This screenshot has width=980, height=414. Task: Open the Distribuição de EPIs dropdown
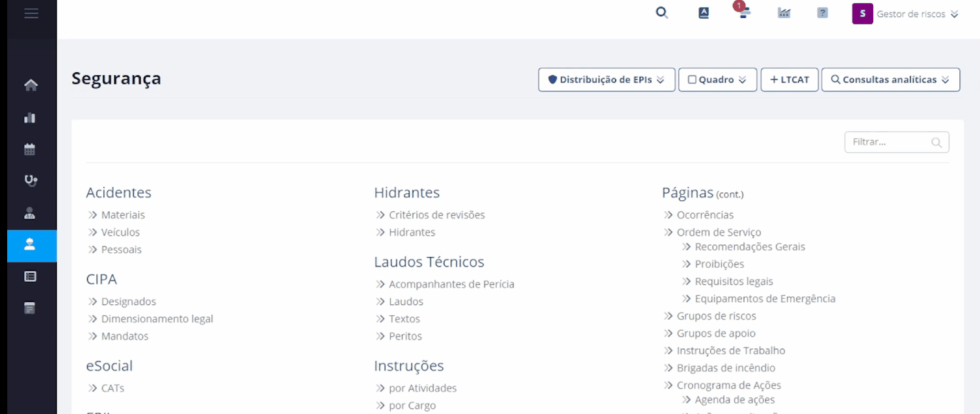pos(607,80)
